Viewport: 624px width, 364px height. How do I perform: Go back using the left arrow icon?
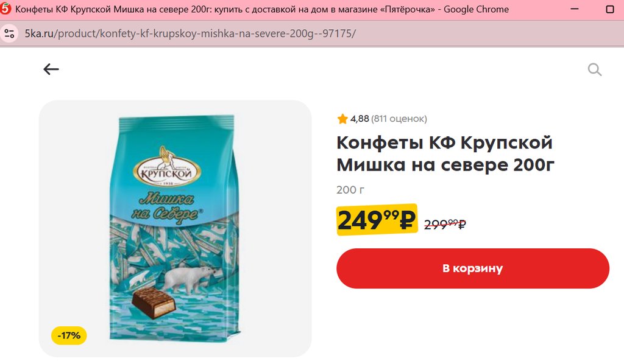coord(51,69)
